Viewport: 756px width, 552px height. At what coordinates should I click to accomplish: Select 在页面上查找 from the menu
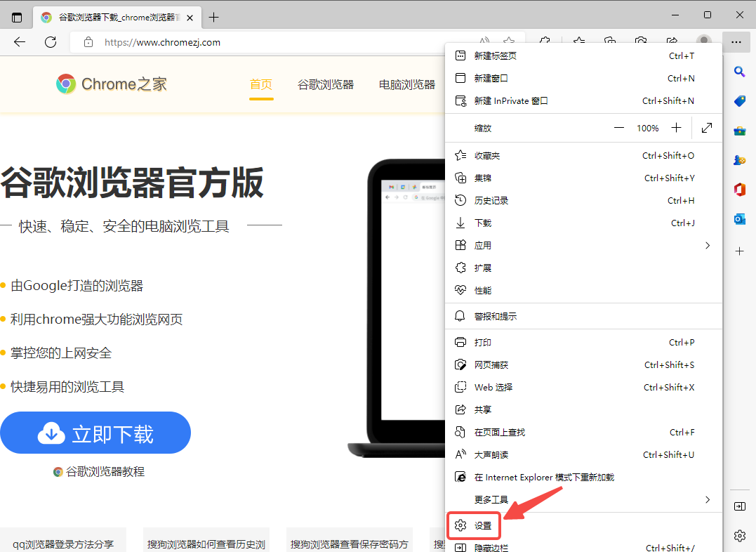[583, 432]
